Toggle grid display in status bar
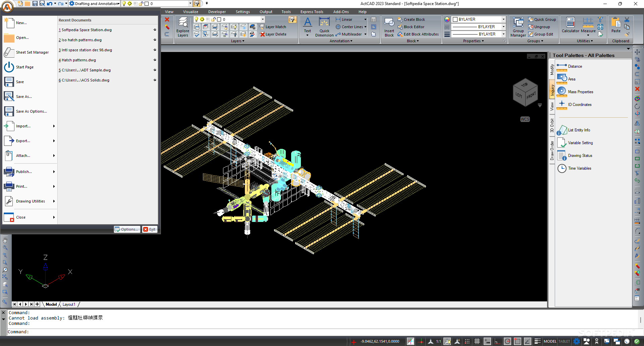Image resolution: width=644 pixels, height=346 pixels. click(x=477, y=341)
